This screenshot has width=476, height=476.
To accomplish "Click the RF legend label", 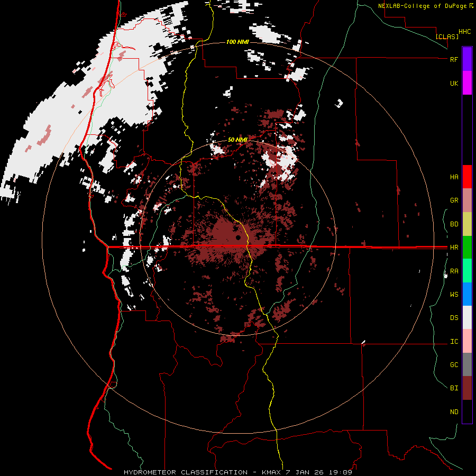I will pyautogui.click(x=454, y=59).
